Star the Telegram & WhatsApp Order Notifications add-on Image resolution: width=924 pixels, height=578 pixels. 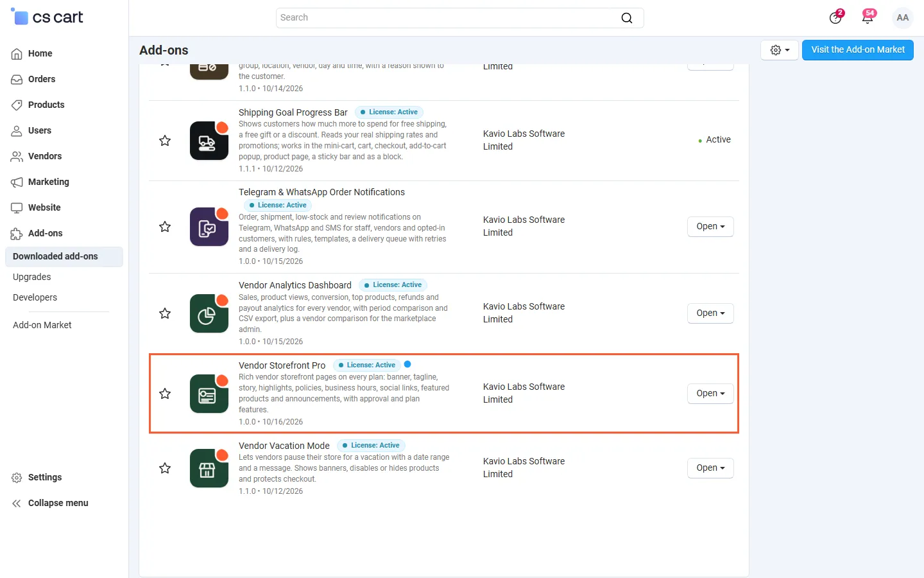(x=165, y=227)
